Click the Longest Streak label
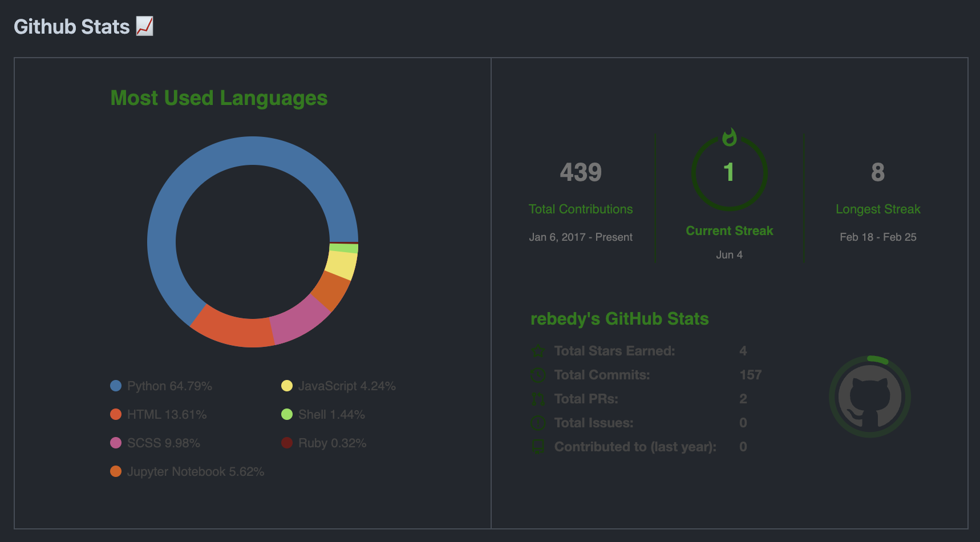The image size is (980, 542). [878, 209]
